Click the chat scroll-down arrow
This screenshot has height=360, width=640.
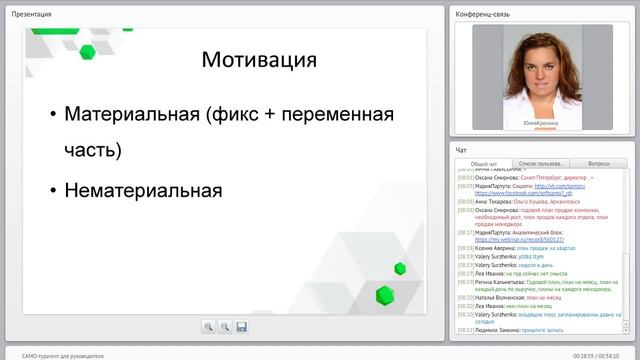pos(627,331)
